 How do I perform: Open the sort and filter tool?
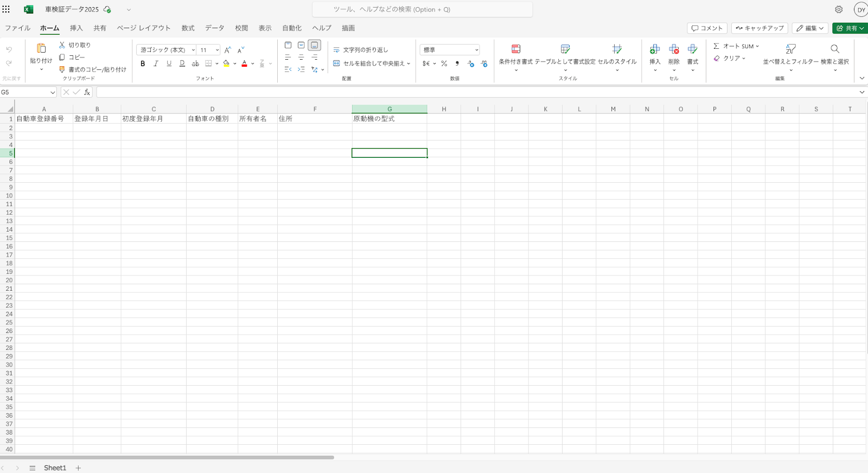point(790,49)
